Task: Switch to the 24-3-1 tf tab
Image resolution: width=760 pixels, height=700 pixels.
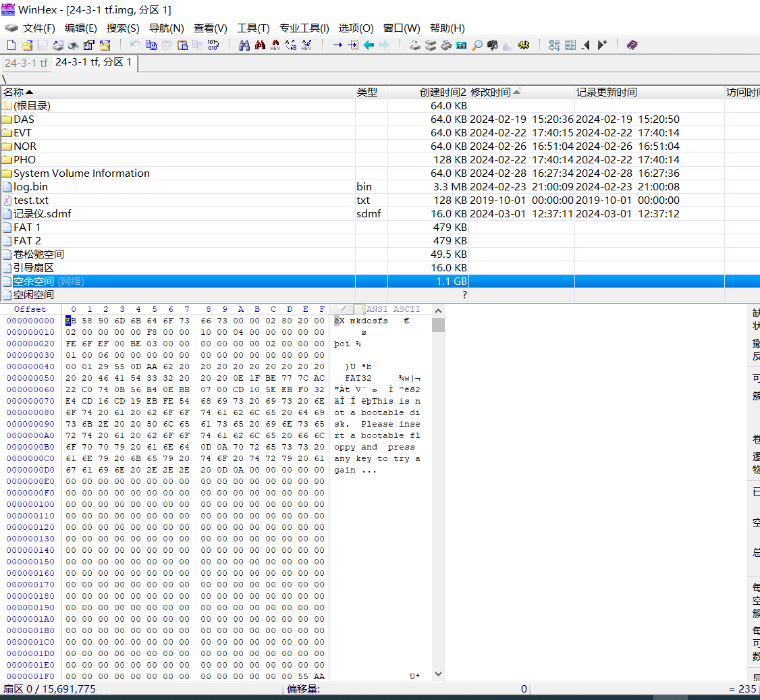Action: 26,63
